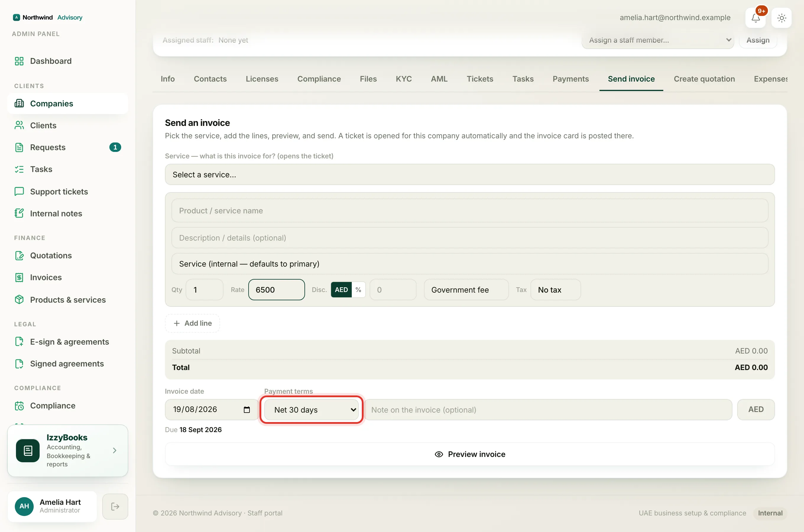The width and height of the screenshot is (804, 532).
Task: Click the discount amount field
Action: 393,290
